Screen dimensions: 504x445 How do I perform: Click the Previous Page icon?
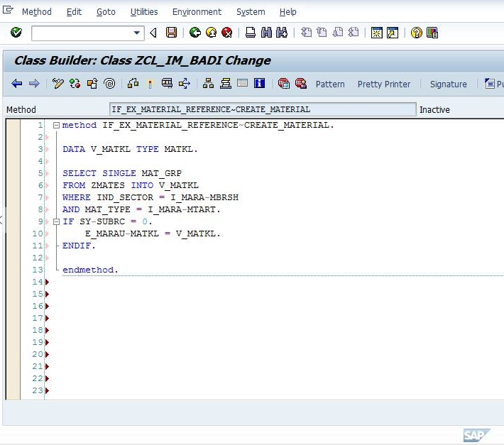tap(322, 33)
